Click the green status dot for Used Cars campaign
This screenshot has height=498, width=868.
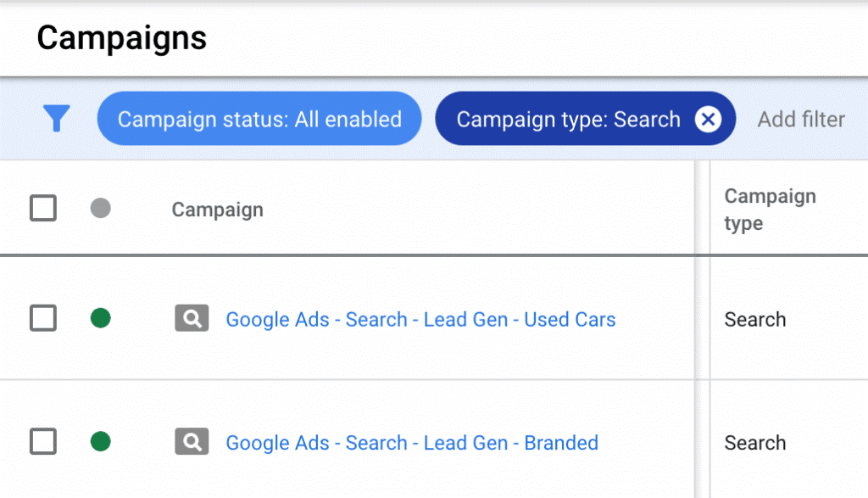click(100, 319)
